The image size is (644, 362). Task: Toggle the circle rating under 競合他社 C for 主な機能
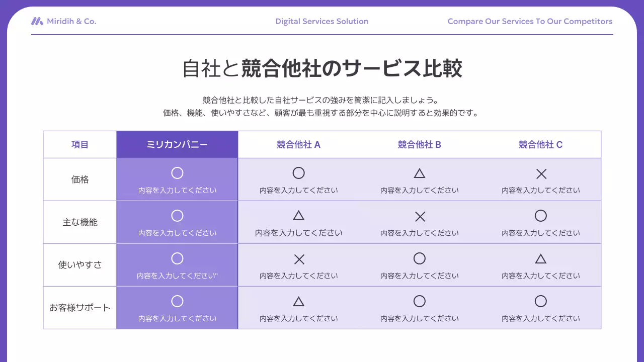click(541, 215)
